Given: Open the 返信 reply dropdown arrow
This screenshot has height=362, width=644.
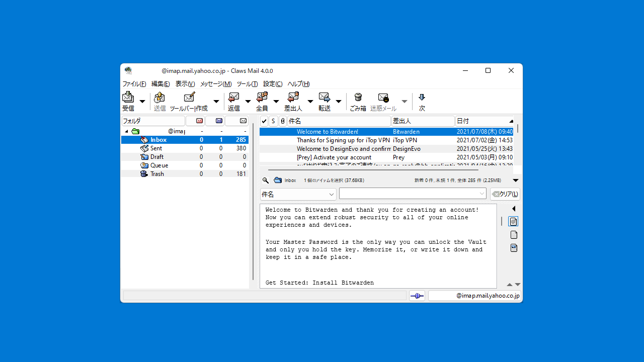Looking at the screenshot, I should 248,101.
